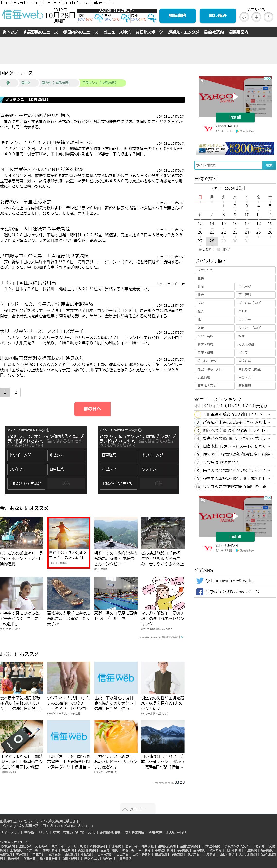The image size is (277, 868).
Task: Select the 長野県 radio button
Action: point(200,249)
